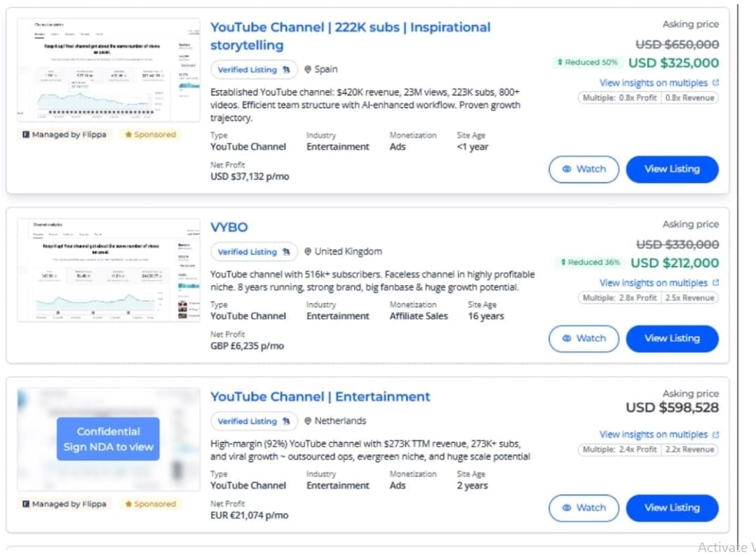Click USD $598,528 asking price
The image size is (756, 557).
tap(672, 408)
